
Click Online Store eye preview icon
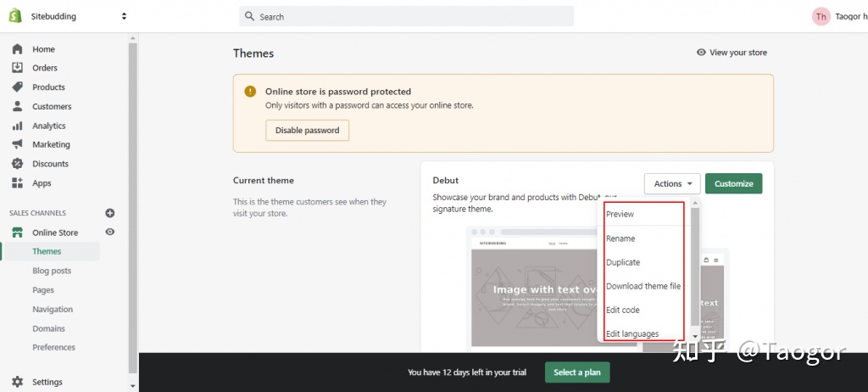click(x=109, y=232)
